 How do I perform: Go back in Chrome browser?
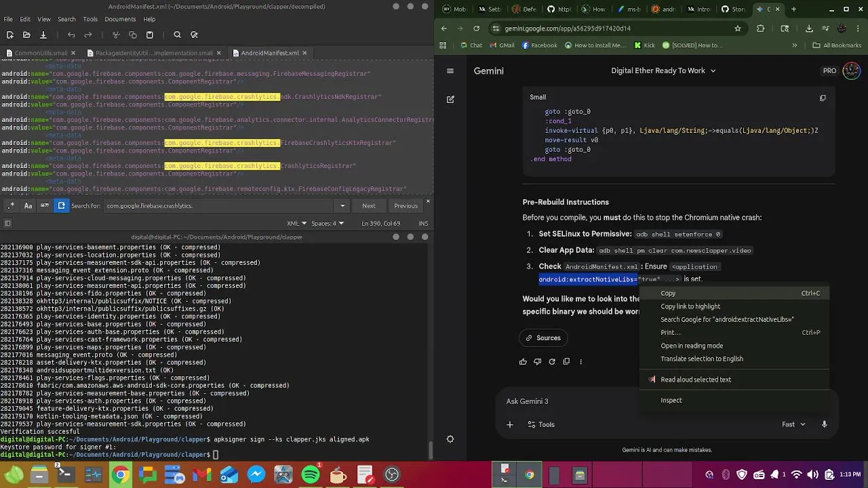444,28
